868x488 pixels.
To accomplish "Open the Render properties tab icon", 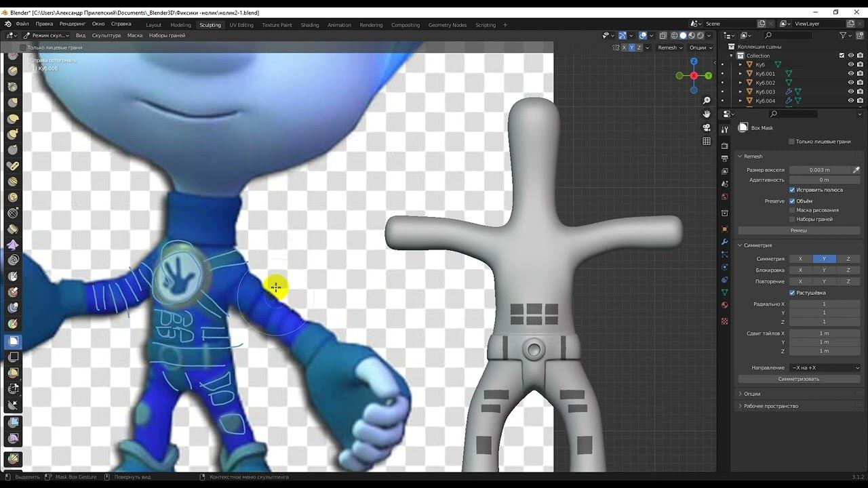I will (x=725, y=146).
